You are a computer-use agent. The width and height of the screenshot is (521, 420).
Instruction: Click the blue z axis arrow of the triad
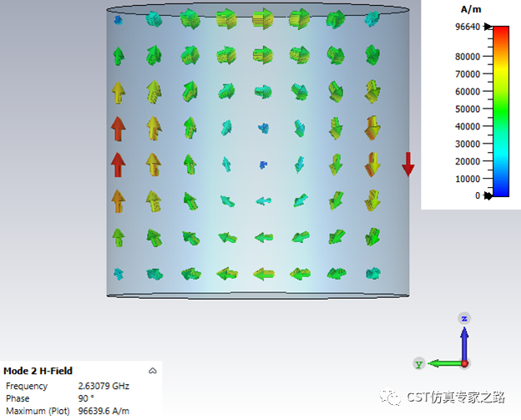coord(464,342)
